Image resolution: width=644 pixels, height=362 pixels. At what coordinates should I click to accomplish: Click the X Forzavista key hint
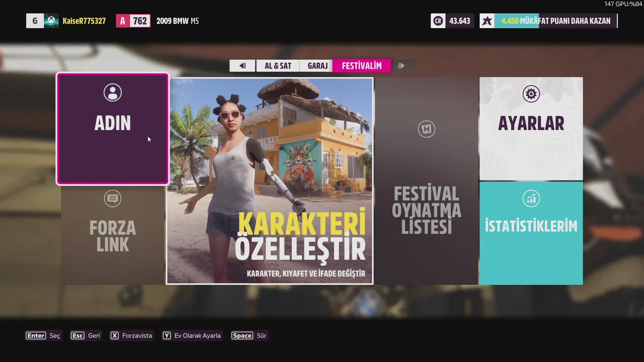click(131, 335)
